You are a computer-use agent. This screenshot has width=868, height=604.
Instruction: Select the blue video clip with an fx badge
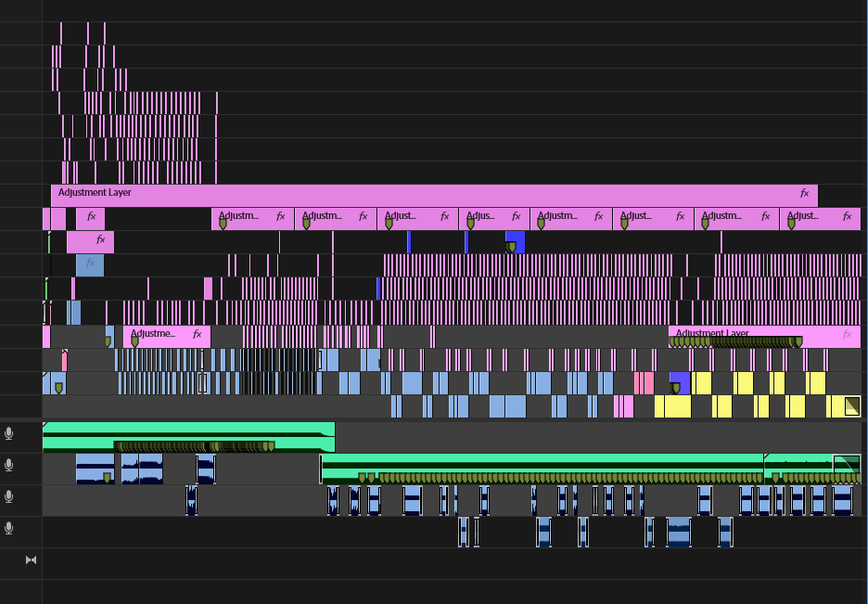[x=90, y=265]
